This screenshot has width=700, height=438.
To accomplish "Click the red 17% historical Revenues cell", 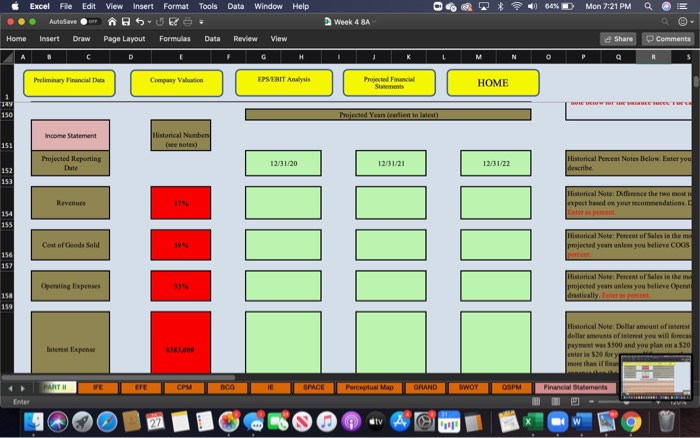I will coord(181,203).
